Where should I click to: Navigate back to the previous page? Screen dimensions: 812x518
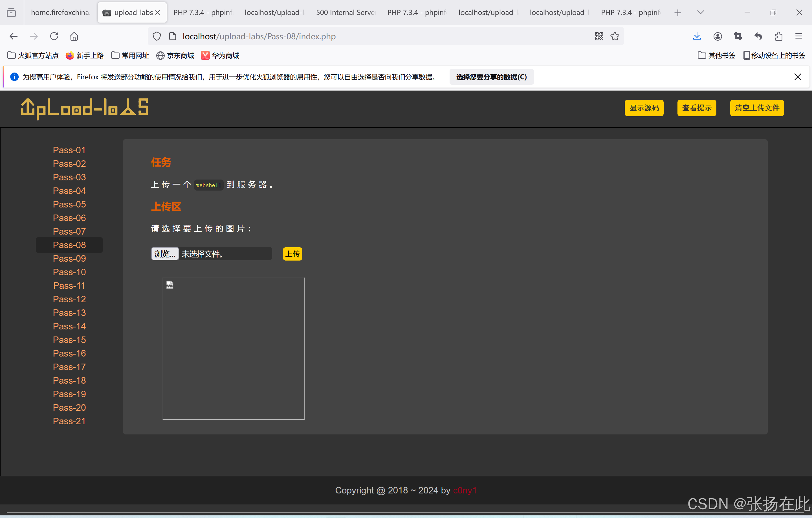14,36
